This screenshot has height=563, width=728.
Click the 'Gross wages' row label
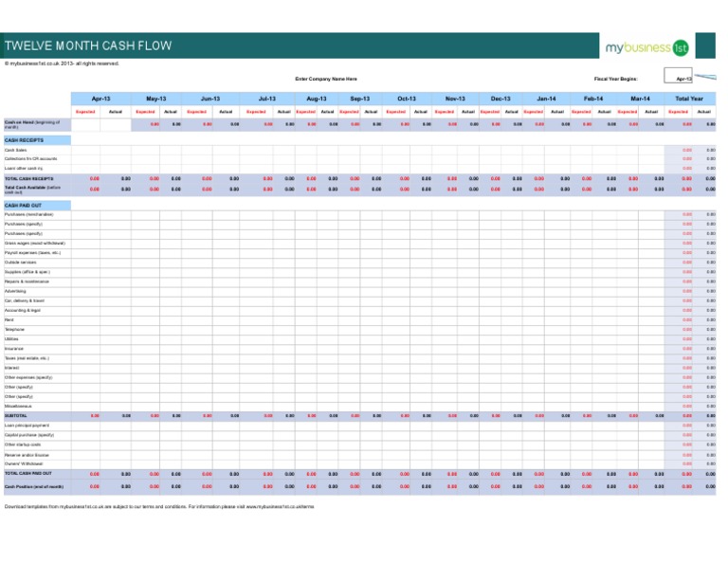click(35, 244)
